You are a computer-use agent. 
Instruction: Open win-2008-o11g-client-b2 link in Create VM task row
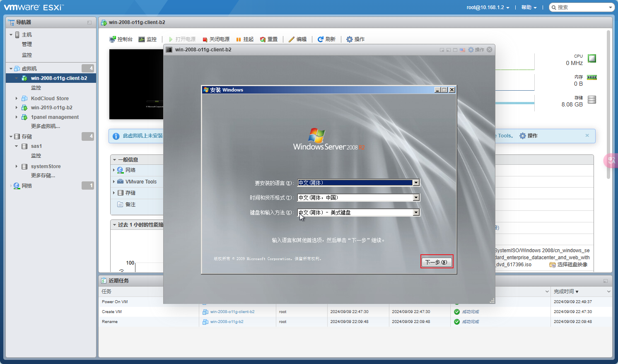pos(232,312)
